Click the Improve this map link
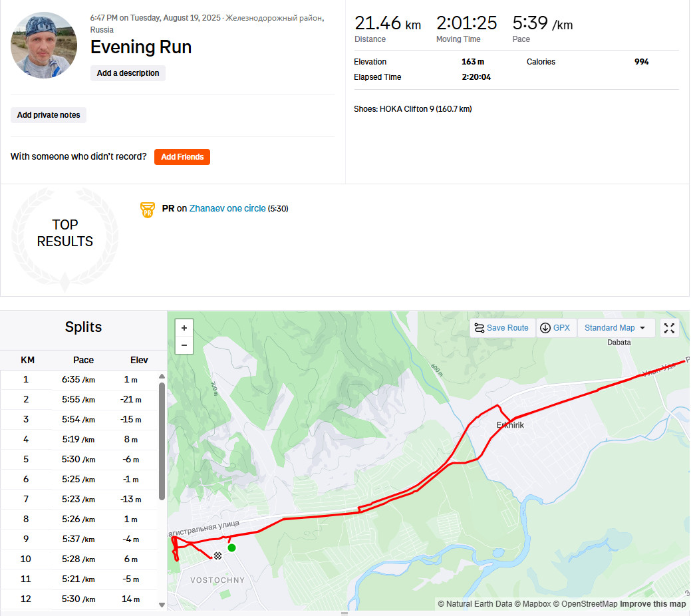Image resolution: width=691 pixels, height=616 pixels. tap(652, 603)
